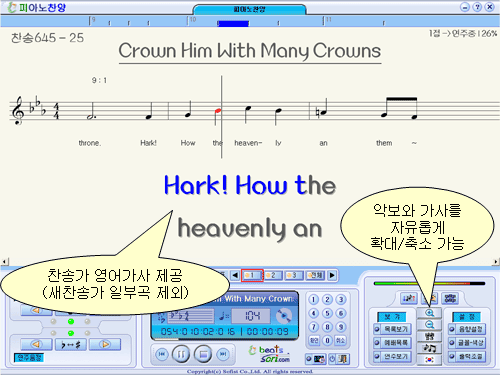Click measure 9 marker on the ruler
Screen dimensions: 500x375
point(93,20)
